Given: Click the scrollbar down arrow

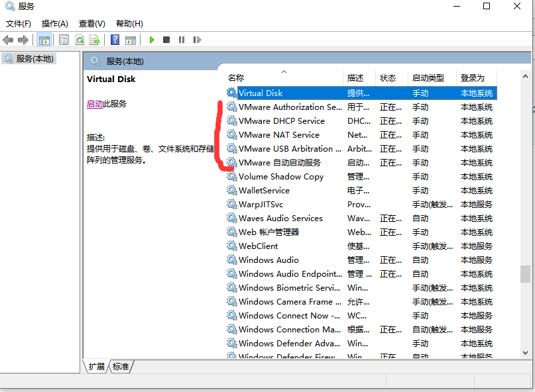Looking at the screenshot, I should (525, 353).
